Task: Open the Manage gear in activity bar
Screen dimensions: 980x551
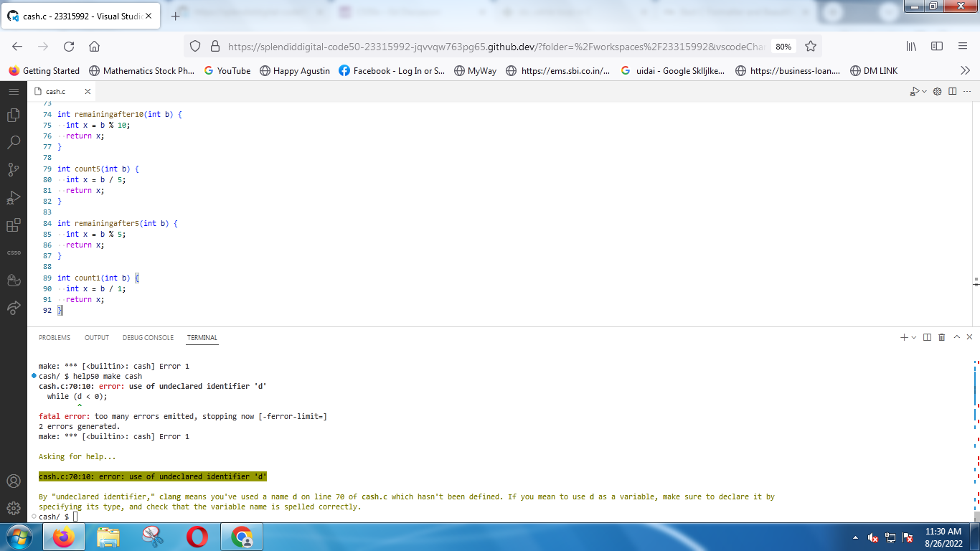Action: (13, 508)
